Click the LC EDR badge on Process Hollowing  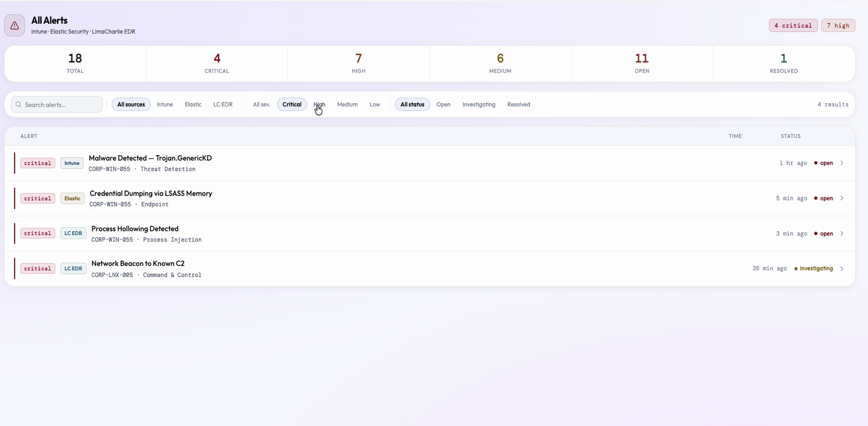coord(74,234)
